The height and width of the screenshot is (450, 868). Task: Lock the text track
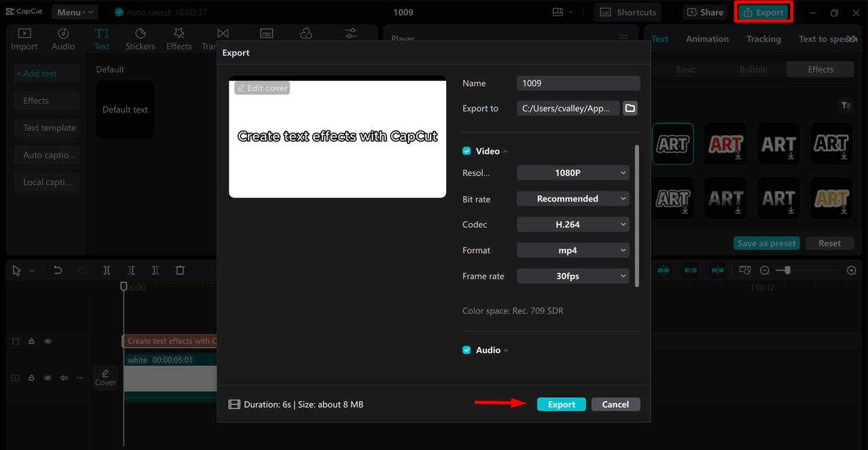point(31,341)
